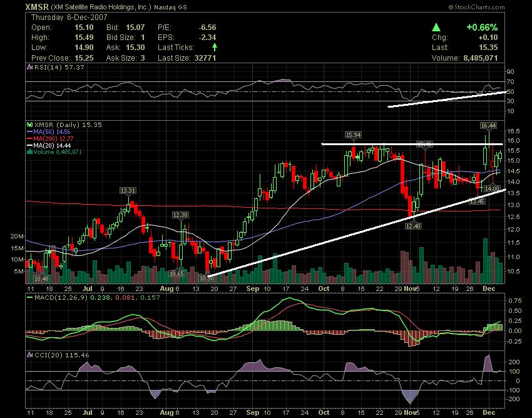This screenshot has width=532, height=418.
Task: Click the CCI(20) indicator icon
Action: pyautogui.click(x=30, y=355)
